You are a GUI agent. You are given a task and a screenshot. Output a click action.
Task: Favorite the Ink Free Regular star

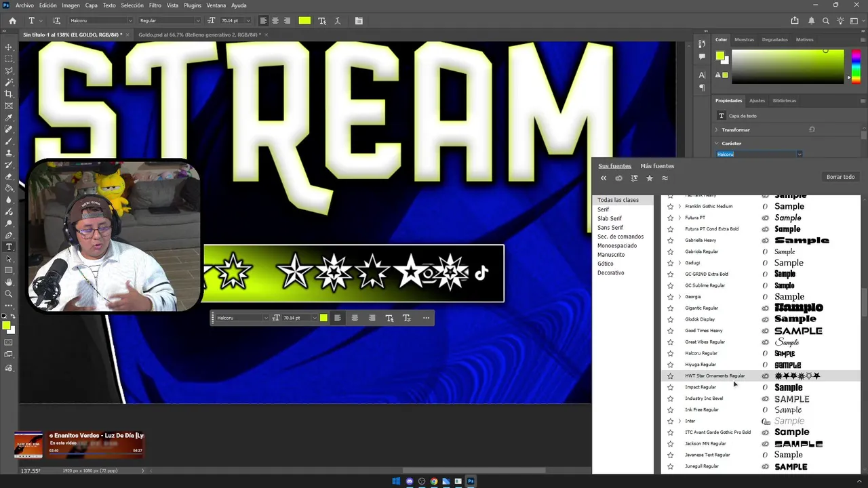(x=671, y=409)
